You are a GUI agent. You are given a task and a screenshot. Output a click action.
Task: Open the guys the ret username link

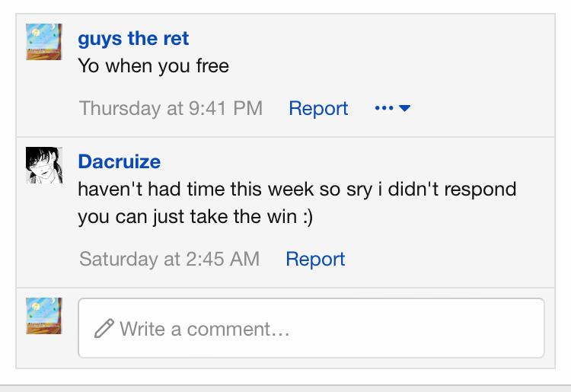(x=133, y=39)
